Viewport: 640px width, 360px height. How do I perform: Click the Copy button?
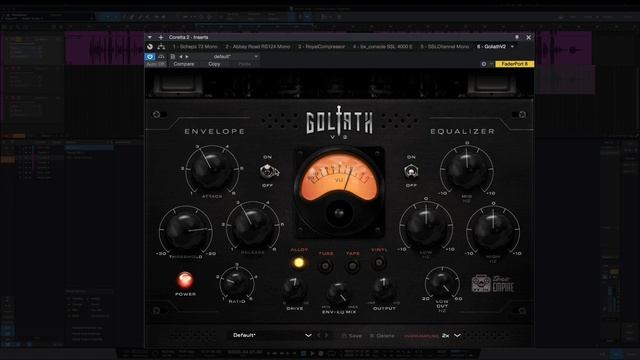tap(214, 64)
